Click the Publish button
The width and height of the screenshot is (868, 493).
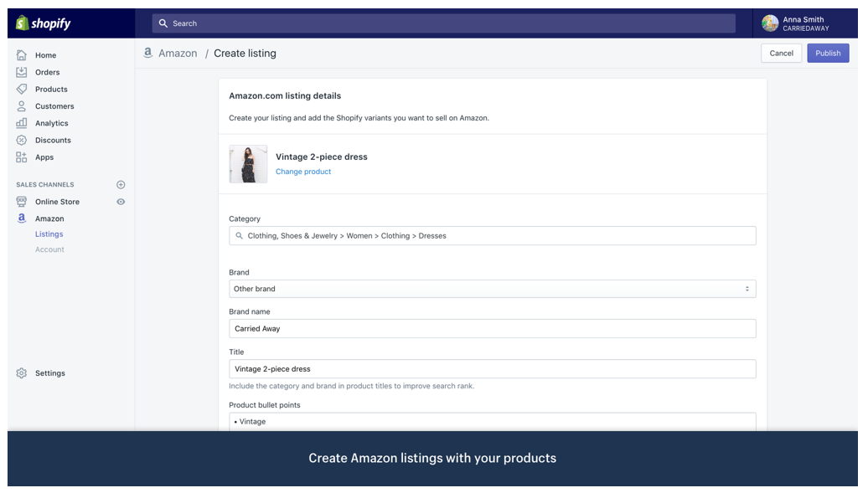pyautogui.click(x=828, y=53)
